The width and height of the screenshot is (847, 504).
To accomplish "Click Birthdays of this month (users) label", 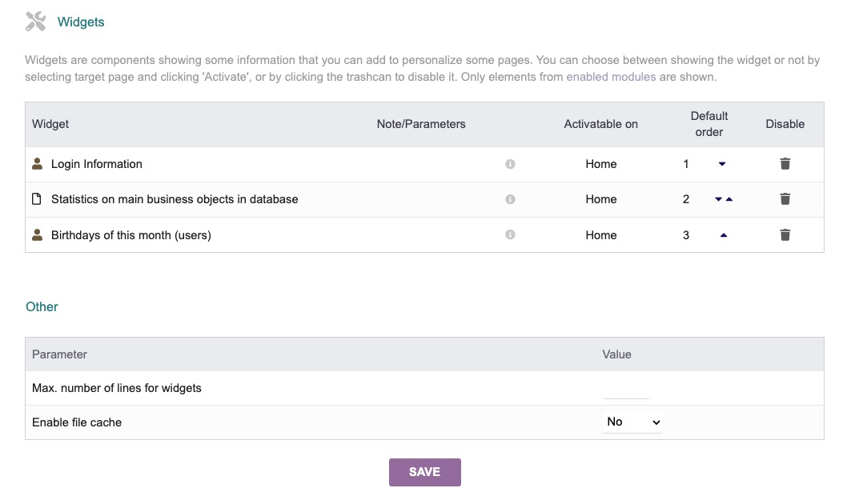I will 130,235.
